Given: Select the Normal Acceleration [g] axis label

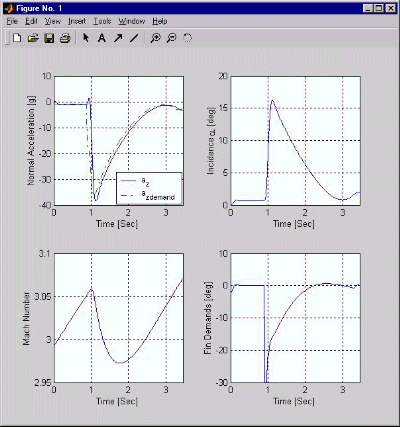Looking at the screenshot, I should pyautogui.click(x=31, y=140).
